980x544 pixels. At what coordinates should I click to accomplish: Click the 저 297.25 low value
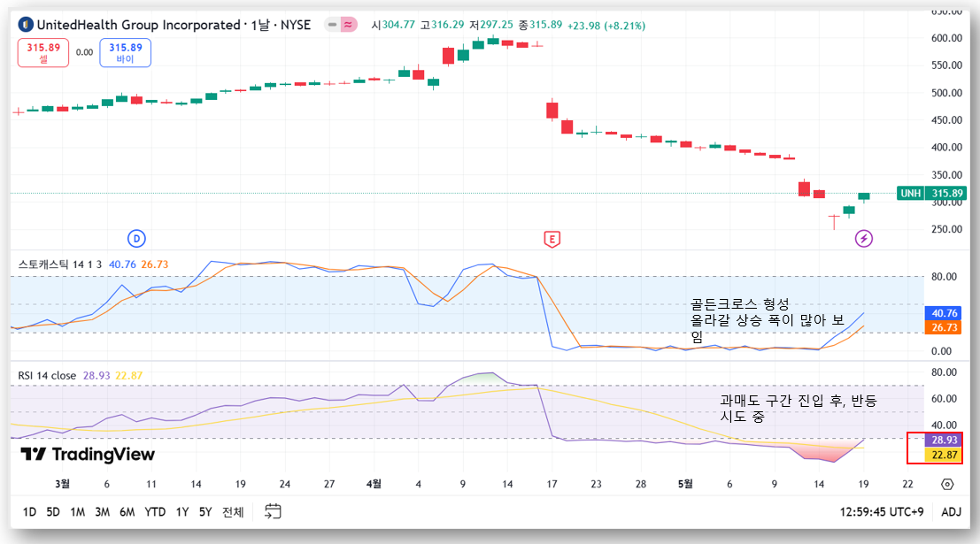[x=491, y=25]
